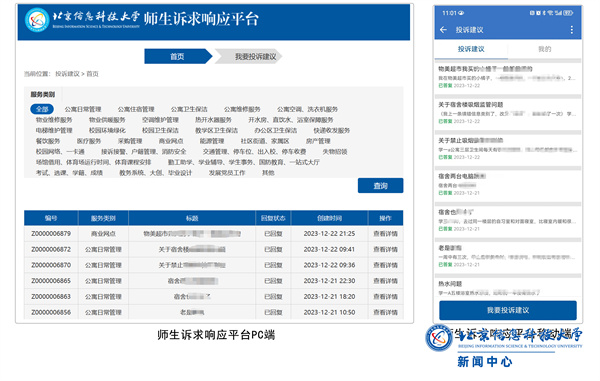Open the 物美超市 complaint in the mobile list

(508, 77)
